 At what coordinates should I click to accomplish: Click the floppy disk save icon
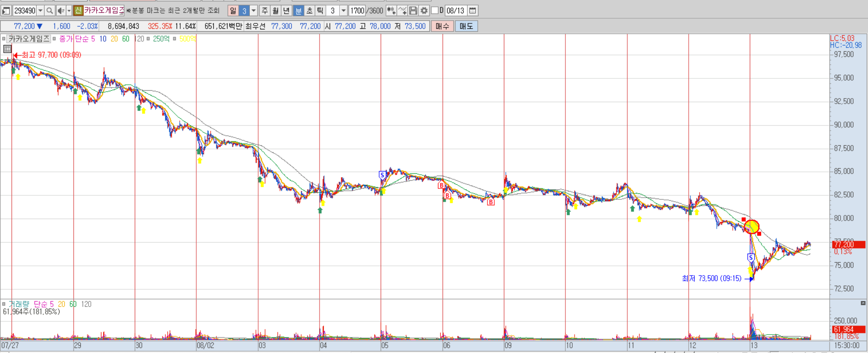pyautogui.click(x=413, y=11)
